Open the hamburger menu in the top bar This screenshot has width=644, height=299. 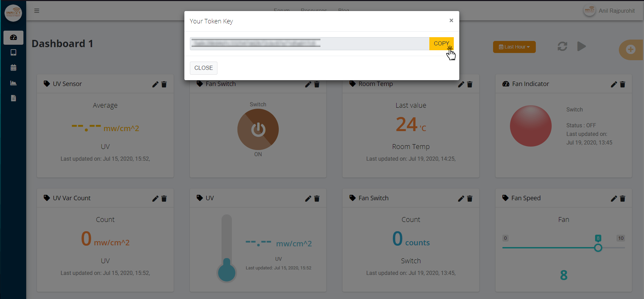pyautogui.click(x=37, y=11)
